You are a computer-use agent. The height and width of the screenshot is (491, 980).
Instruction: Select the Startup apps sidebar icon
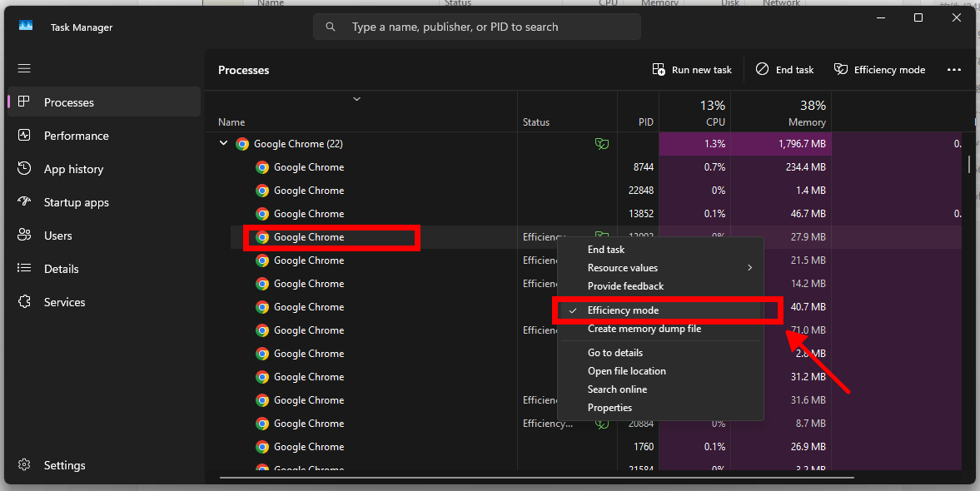[24, 202]
